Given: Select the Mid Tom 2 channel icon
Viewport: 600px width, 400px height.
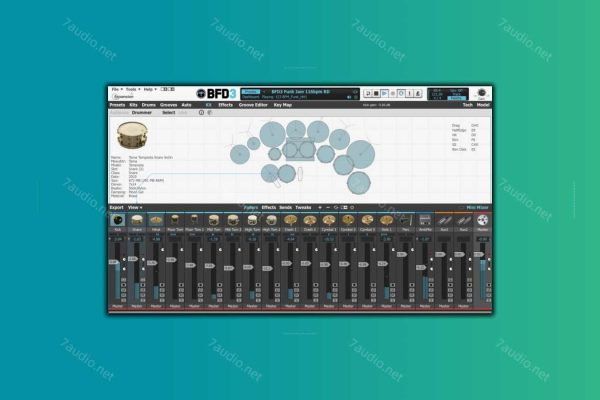Looking at the screenshot, I should tap(233, 220).
